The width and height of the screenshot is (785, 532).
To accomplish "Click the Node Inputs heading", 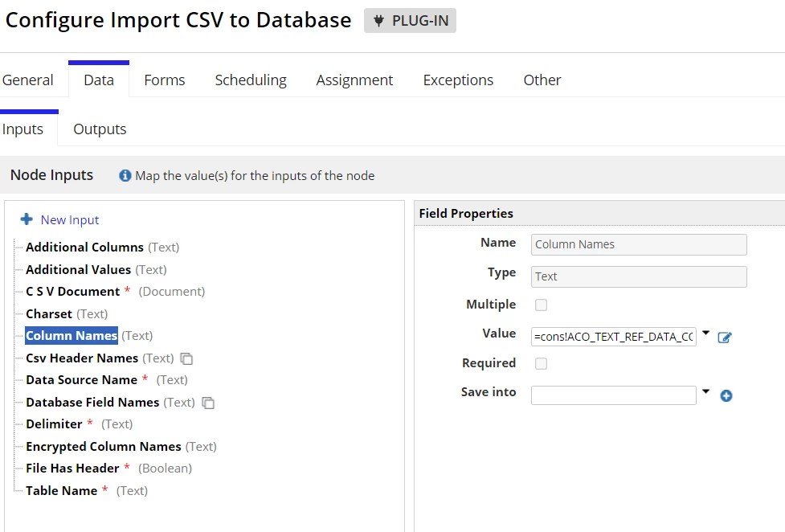I will [x=51, y=175].
